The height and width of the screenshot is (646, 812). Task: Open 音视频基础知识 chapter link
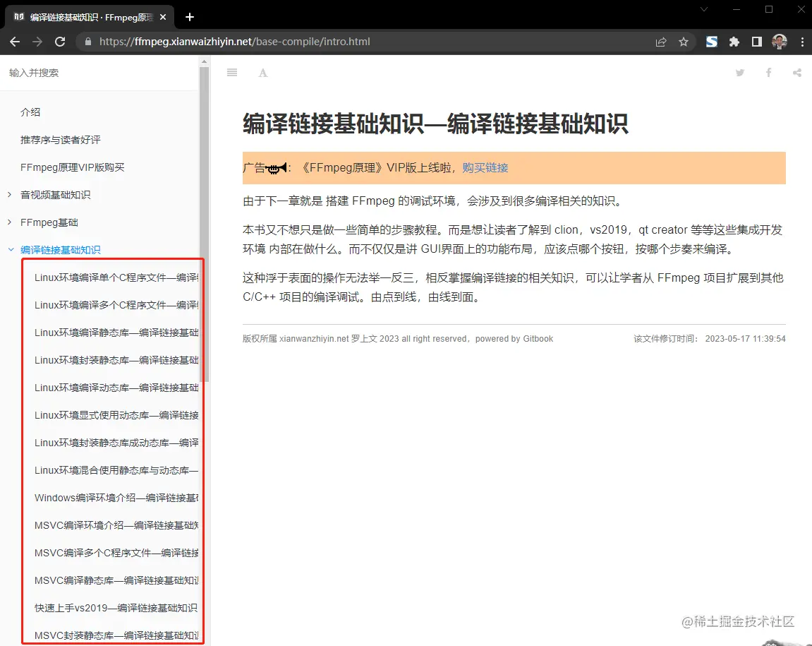(56, 194)
